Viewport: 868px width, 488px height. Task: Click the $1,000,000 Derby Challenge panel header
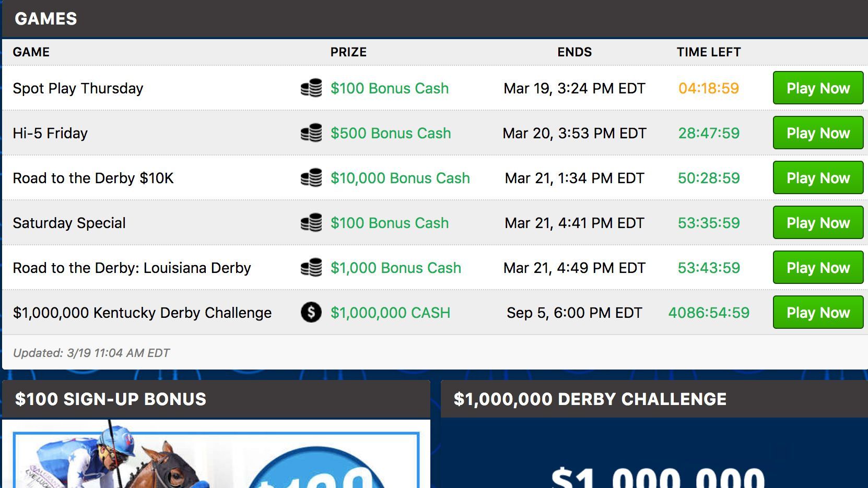(590, 399)
